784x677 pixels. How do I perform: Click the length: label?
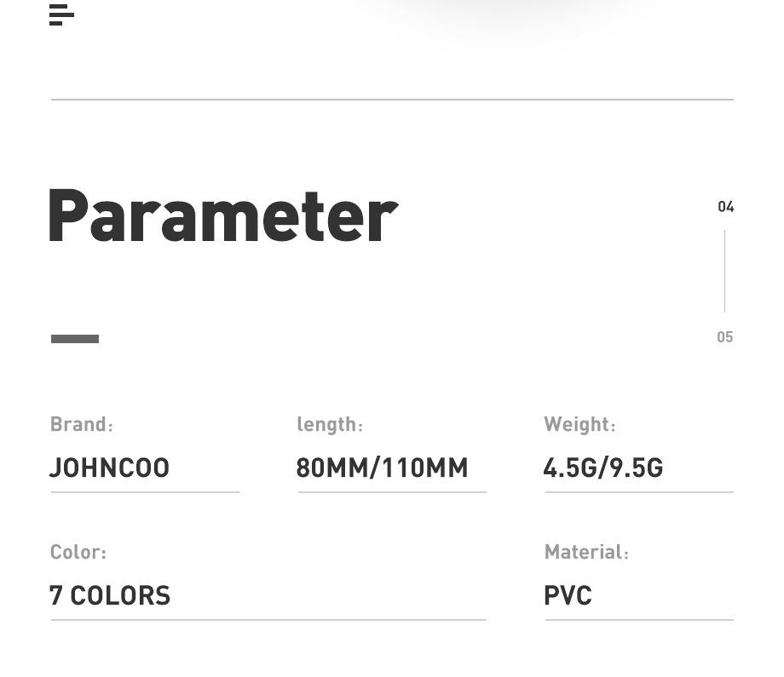click(330, 424)
